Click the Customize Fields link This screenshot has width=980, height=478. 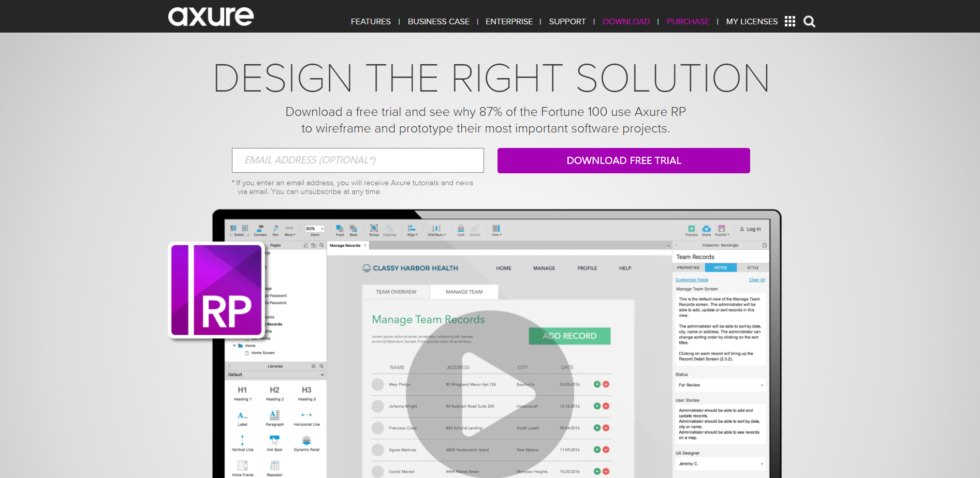pyautogui.click(x=692, y=280)
